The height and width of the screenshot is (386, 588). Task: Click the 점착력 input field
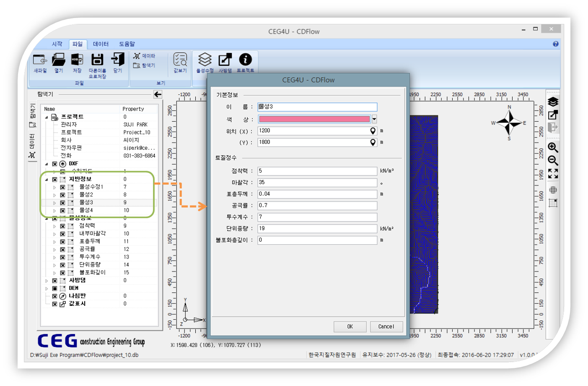(317, 171)
